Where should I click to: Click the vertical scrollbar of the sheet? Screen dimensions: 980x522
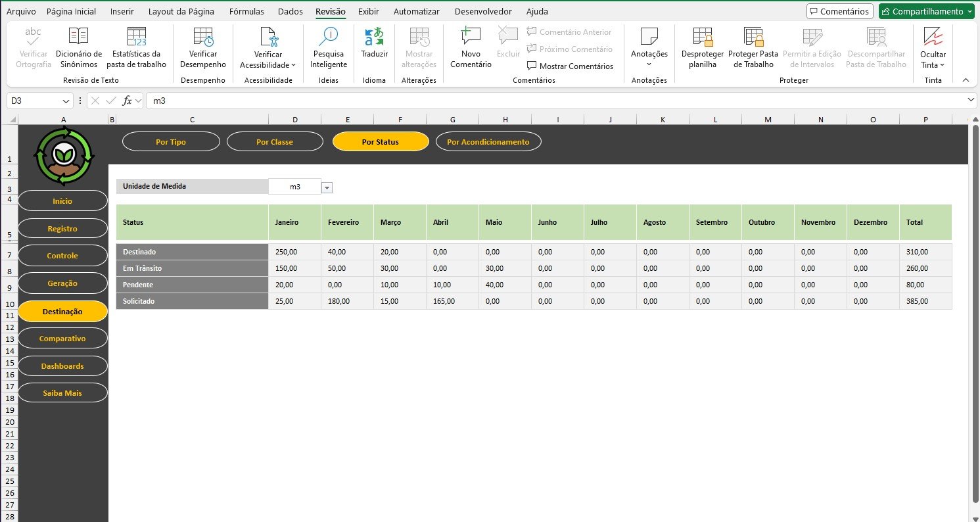click(974, 316)
